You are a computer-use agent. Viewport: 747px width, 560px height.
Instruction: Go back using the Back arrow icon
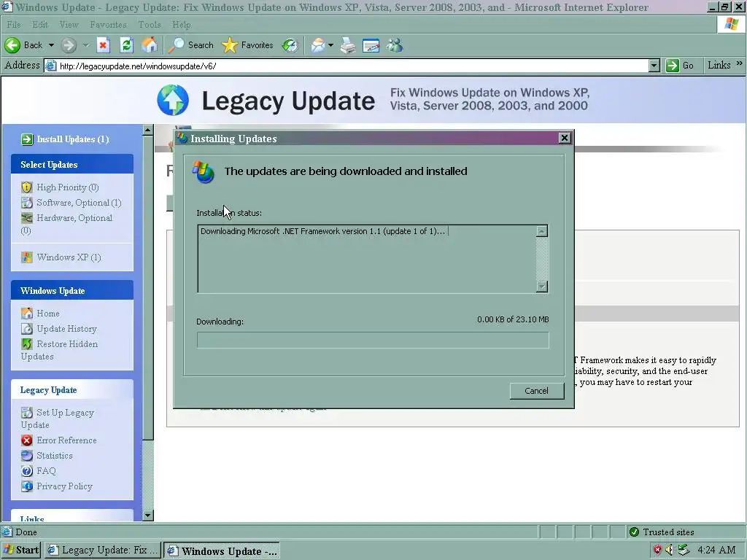(12, 45)
